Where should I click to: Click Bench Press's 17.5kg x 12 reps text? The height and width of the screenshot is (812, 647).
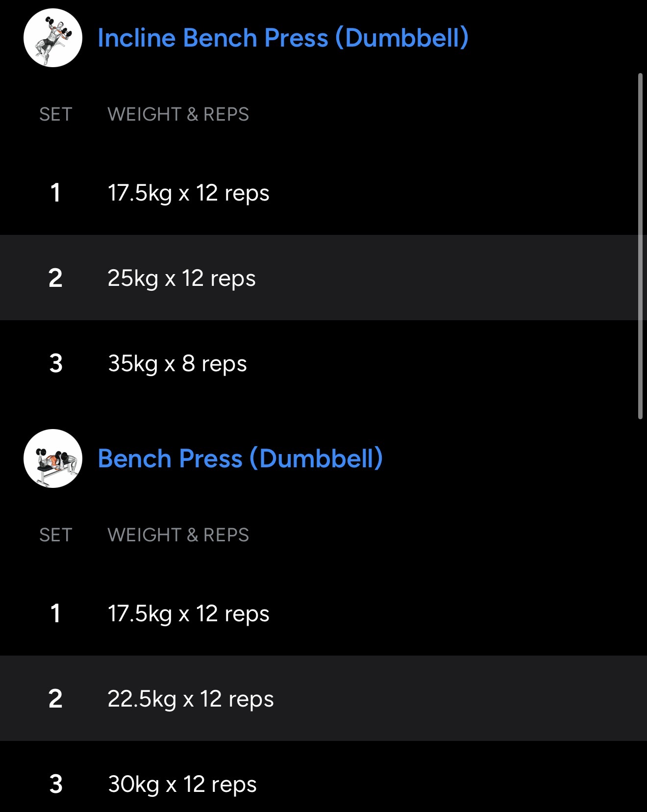[188, 613]
